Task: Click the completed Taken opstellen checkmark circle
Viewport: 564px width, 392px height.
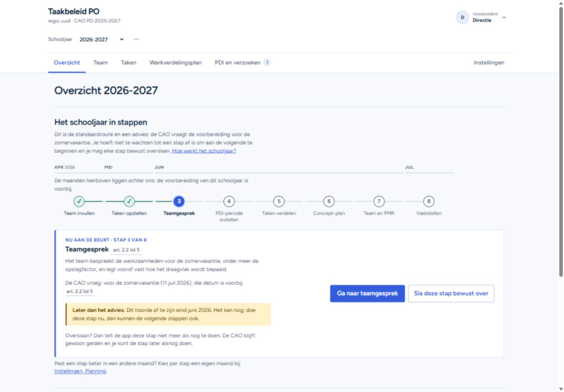Action: (x=129, y=201)
